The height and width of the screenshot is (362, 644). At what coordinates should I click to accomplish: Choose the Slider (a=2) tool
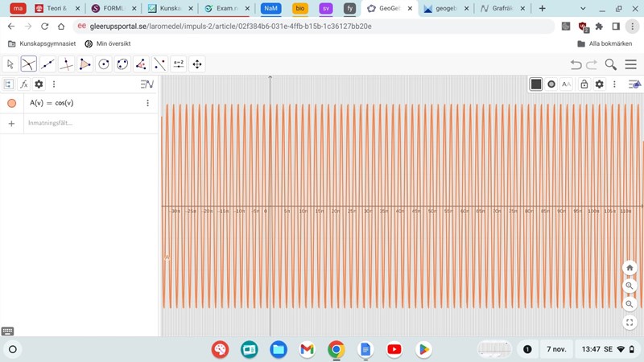(178, 64)
